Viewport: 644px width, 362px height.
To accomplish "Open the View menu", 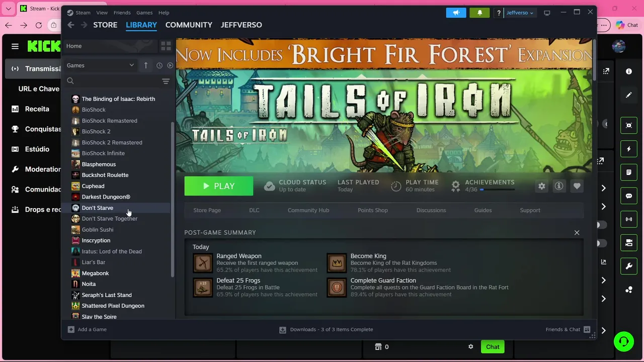I will [x=102, y=13].
